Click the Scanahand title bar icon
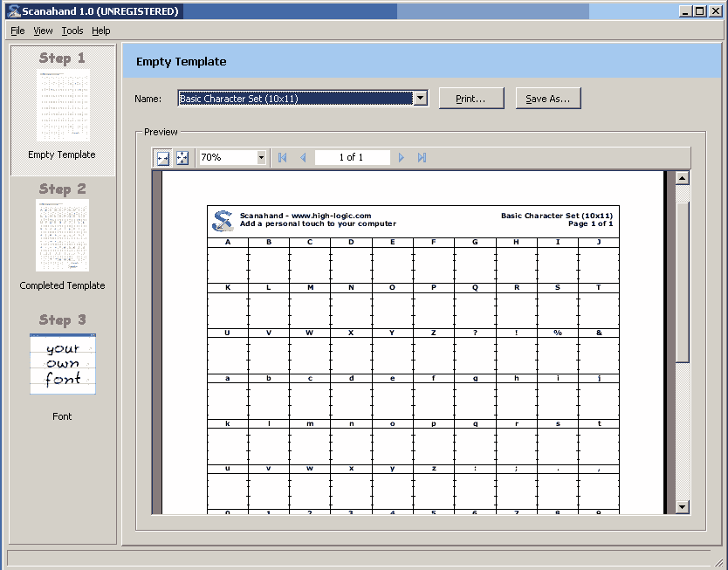Image resolution: width=728 pixels, height=570 pixels. coord(14,11)
